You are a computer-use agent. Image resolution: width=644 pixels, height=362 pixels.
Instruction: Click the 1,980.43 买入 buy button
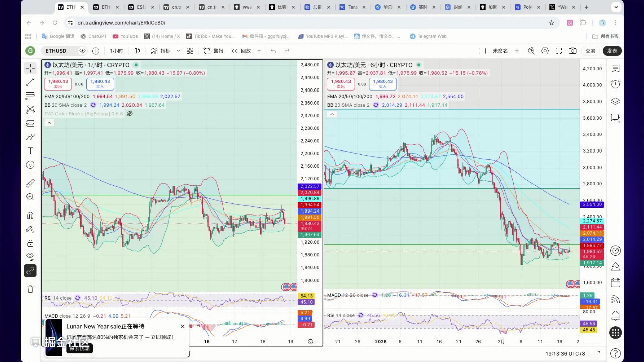click(100, 84)
